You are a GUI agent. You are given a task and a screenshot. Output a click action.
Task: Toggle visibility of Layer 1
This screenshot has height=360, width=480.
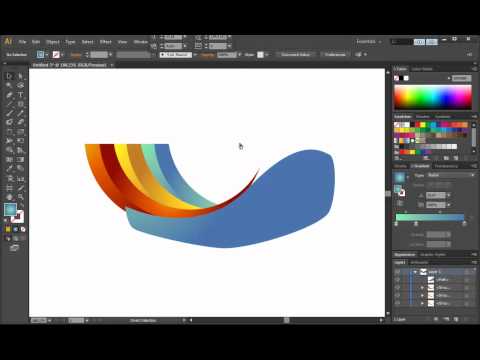point(397,272)
